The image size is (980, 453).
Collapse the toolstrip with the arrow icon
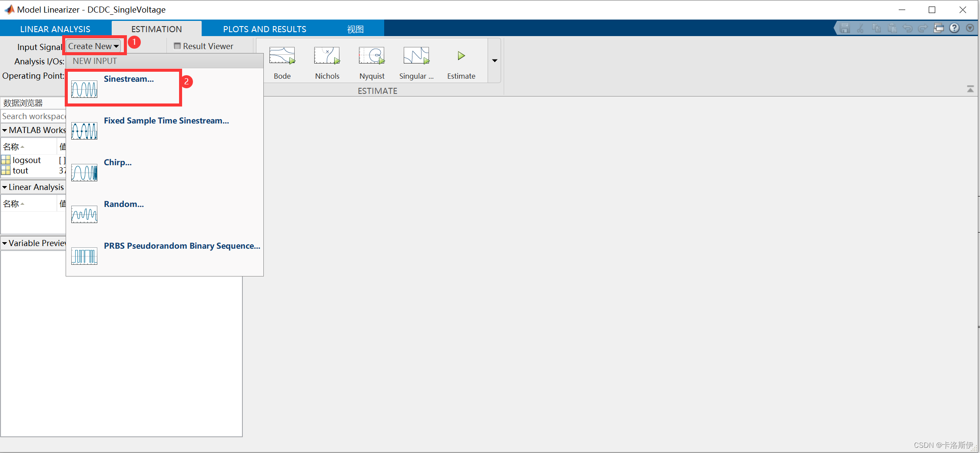coord(970,89)
